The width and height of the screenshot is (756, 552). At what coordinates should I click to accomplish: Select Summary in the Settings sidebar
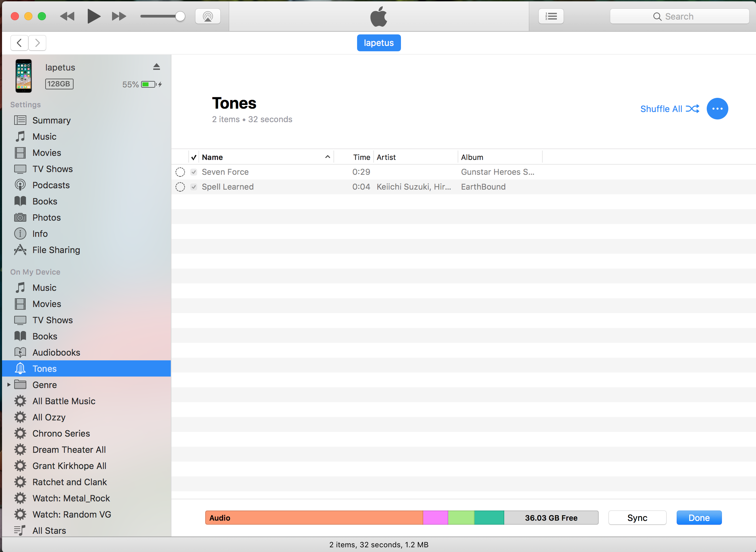point(51,120)
